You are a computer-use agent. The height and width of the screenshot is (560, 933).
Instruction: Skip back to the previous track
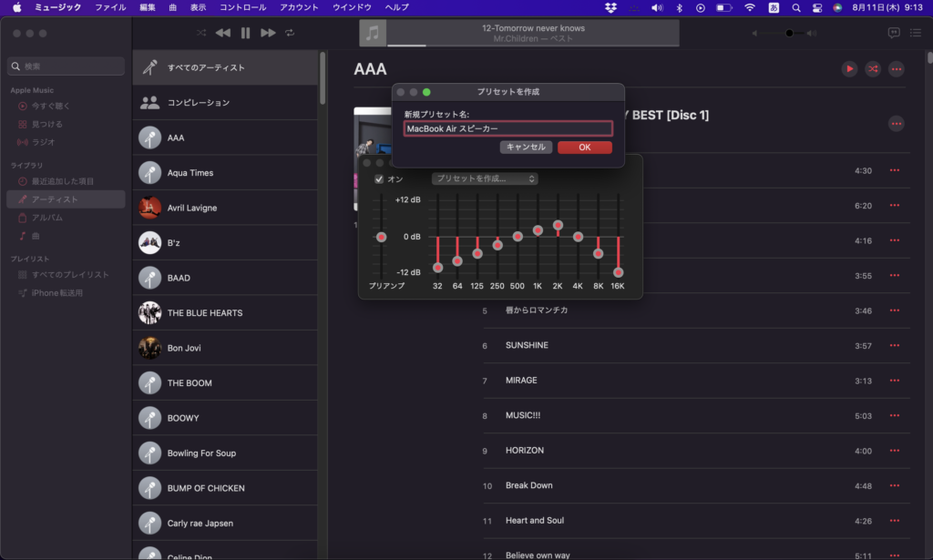(222, 33)
